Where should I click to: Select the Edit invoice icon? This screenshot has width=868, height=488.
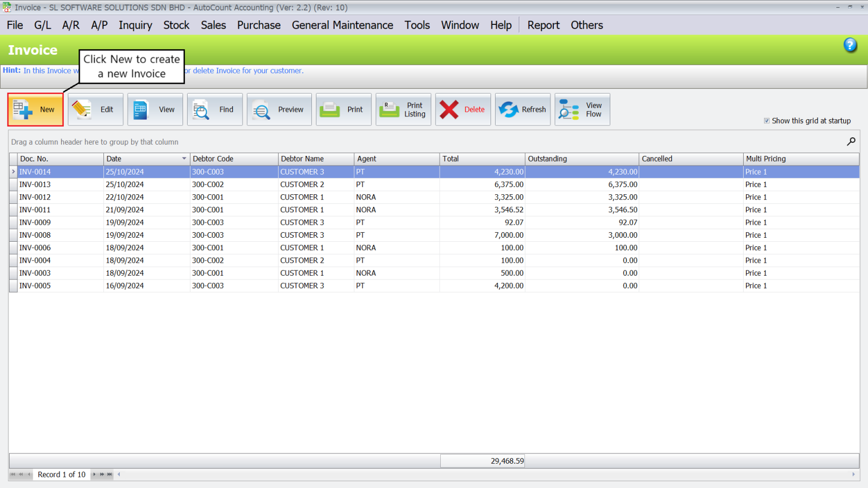83,109
